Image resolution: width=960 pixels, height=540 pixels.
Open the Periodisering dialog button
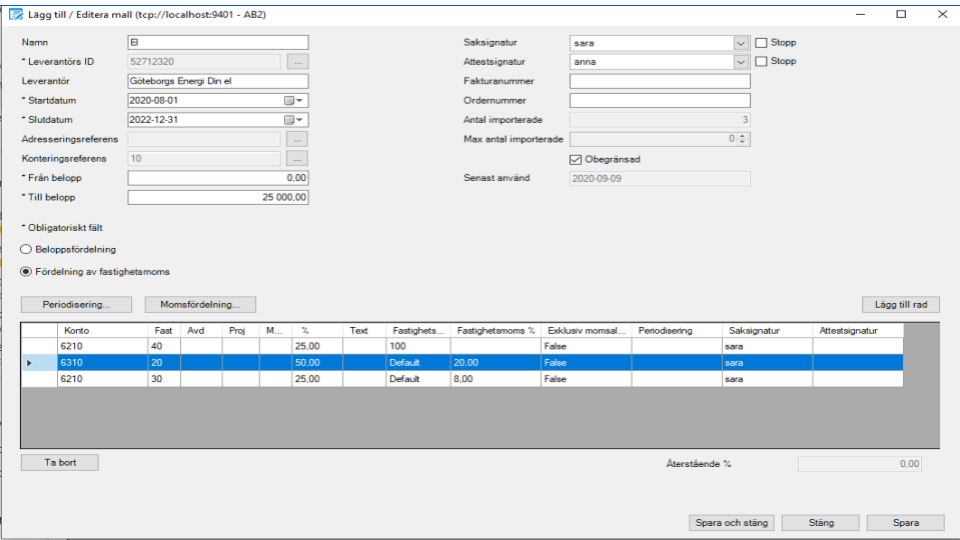coord(75,304)
